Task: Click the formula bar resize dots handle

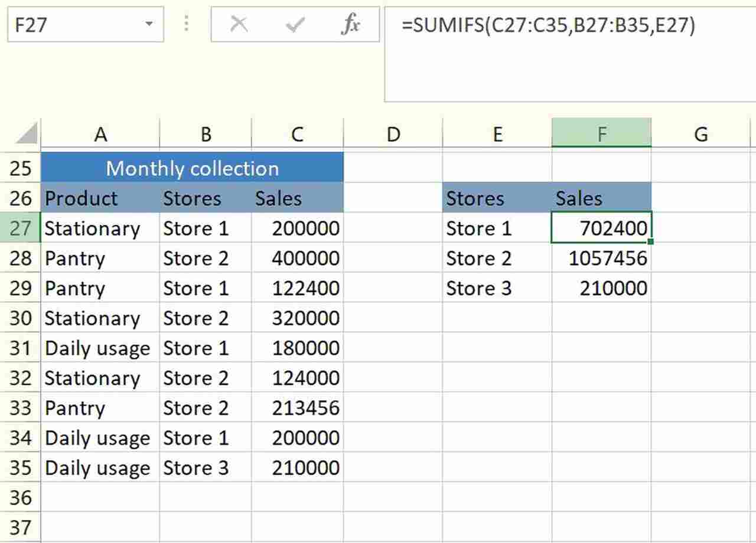Action: (x=187, y=25)
